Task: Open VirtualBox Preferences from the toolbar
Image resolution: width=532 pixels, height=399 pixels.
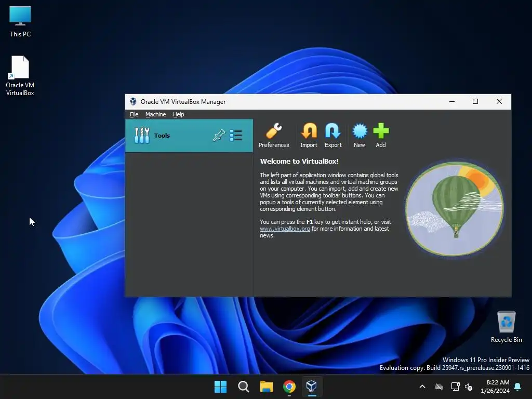Action: pos(274,136)
